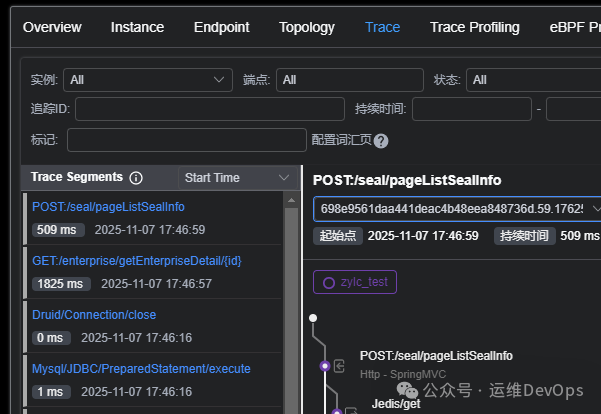
Task: Click the entry span icon beside POST:/seal/pageListSealInfo
Action: (339, 366)
